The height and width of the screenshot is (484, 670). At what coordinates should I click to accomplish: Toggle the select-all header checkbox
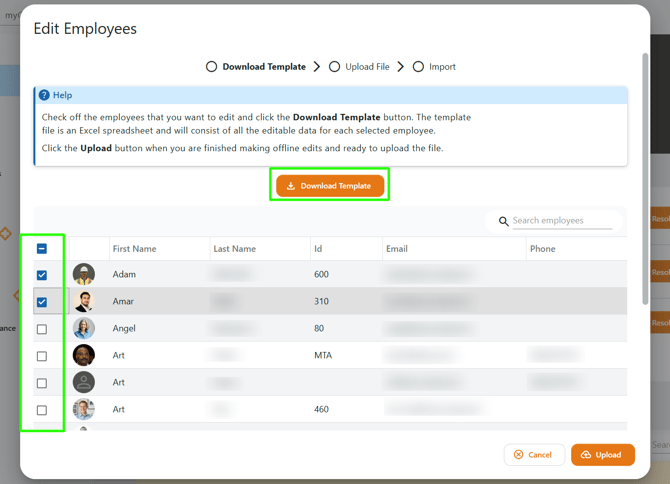click(42, 249)
